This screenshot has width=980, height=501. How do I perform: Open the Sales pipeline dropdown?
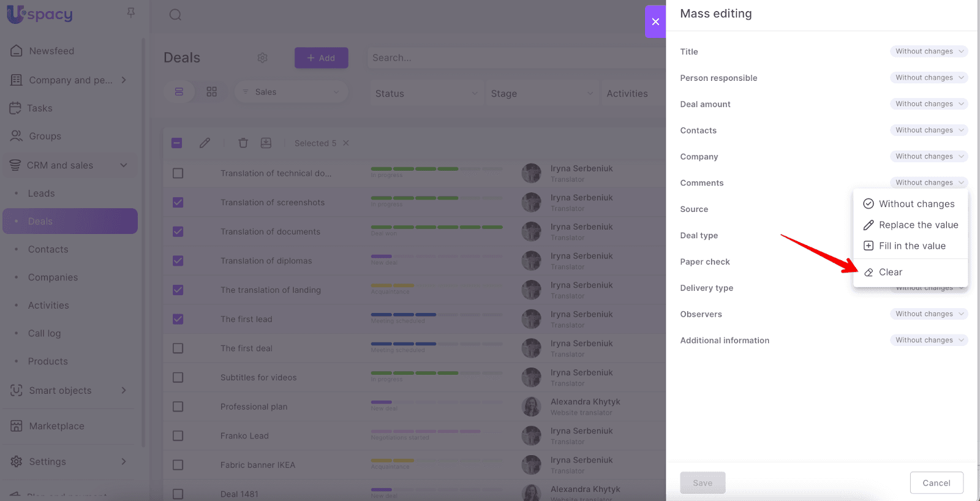[291, 92]
